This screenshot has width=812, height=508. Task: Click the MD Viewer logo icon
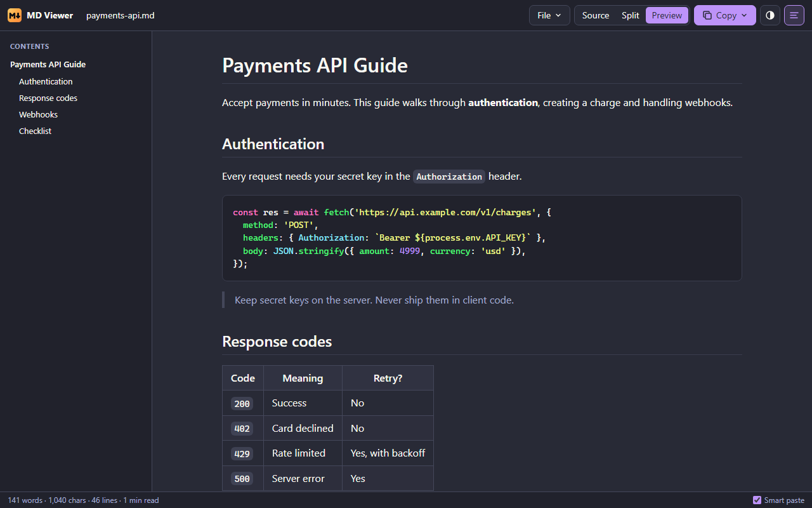pyautogui.click(x=15, y=15)
